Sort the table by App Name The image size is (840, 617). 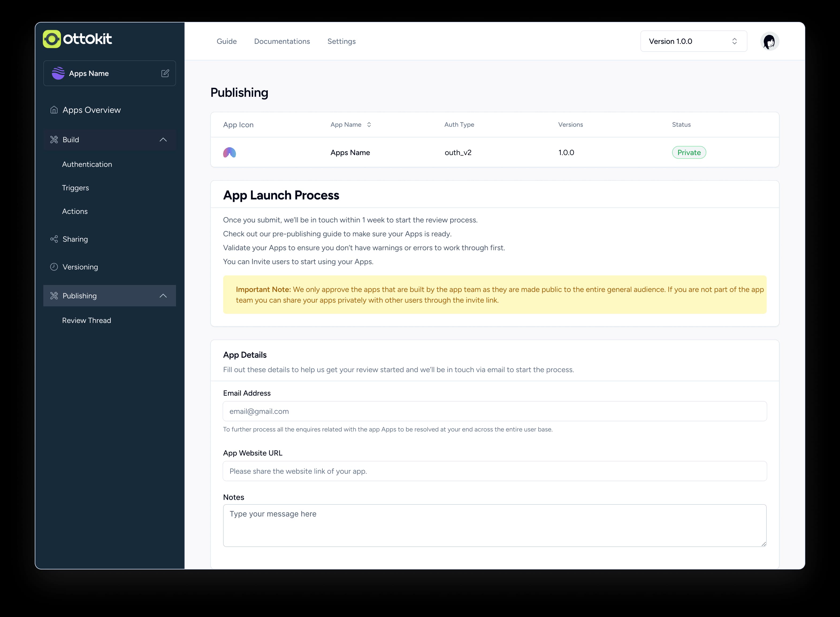[x=369, y=124]
